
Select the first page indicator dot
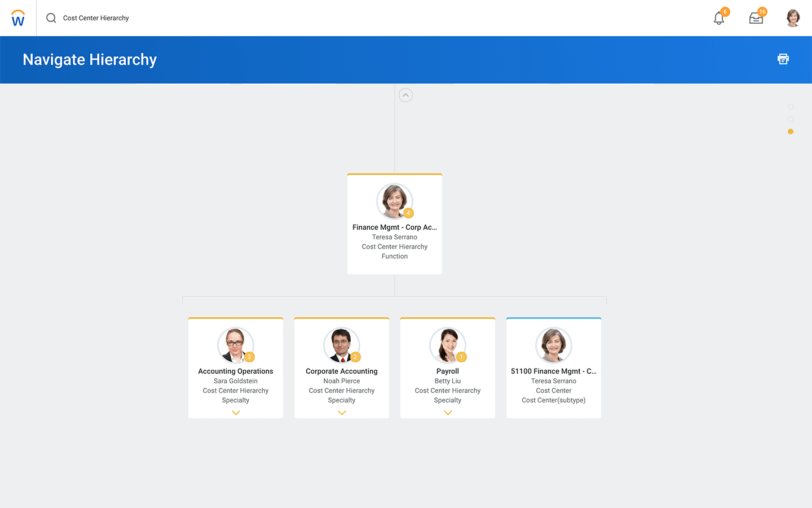791,107
